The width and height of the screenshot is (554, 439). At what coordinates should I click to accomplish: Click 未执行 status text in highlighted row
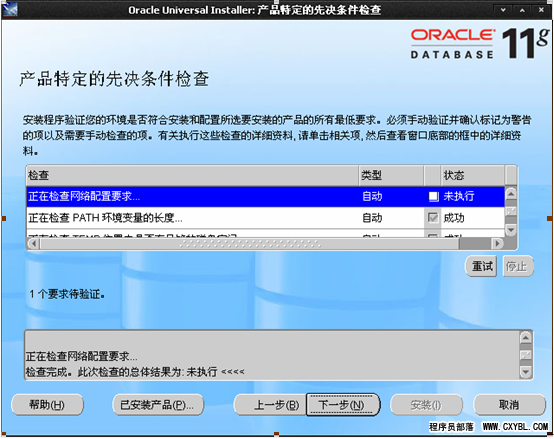pyautogui.click(x=459, y=196)
